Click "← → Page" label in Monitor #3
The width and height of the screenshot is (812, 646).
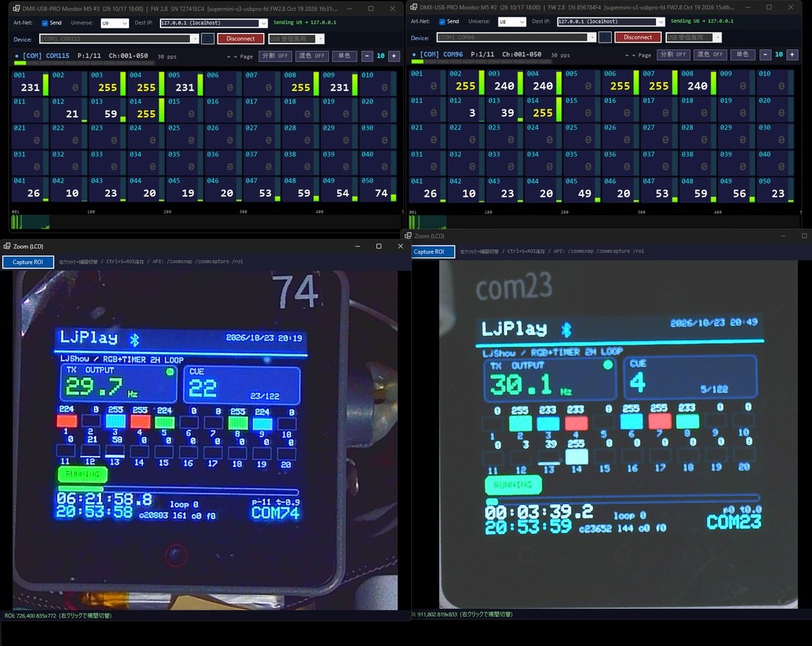click(240, 56)
